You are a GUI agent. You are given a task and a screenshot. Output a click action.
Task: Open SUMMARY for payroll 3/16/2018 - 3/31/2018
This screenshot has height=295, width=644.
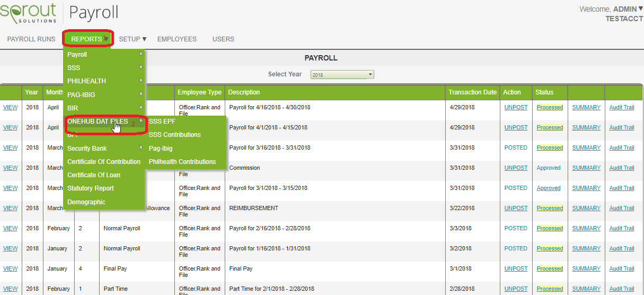(586, 147)
